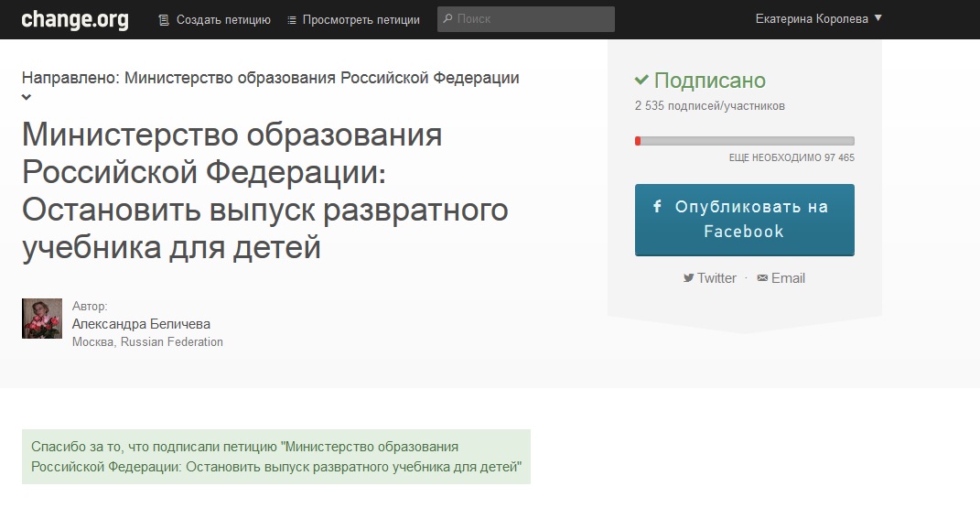
Task: Click the Twitter bird icon
Action: tap(689, 278)
